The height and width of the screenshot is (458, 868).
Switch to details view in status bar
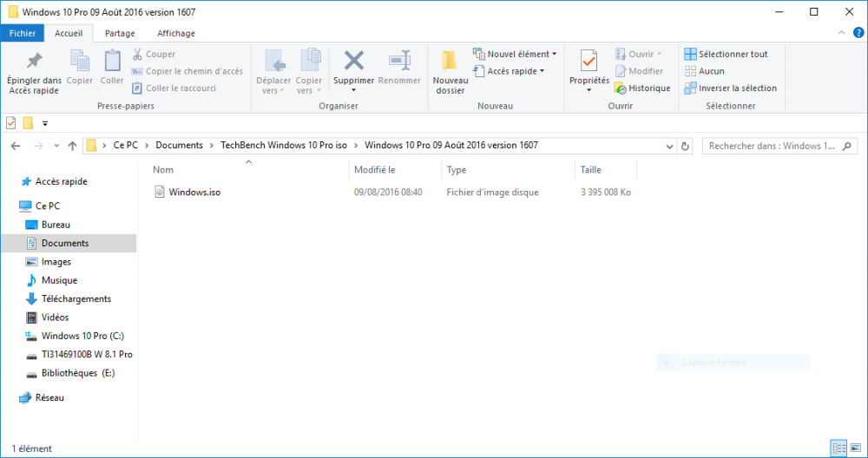pos(839,448)
